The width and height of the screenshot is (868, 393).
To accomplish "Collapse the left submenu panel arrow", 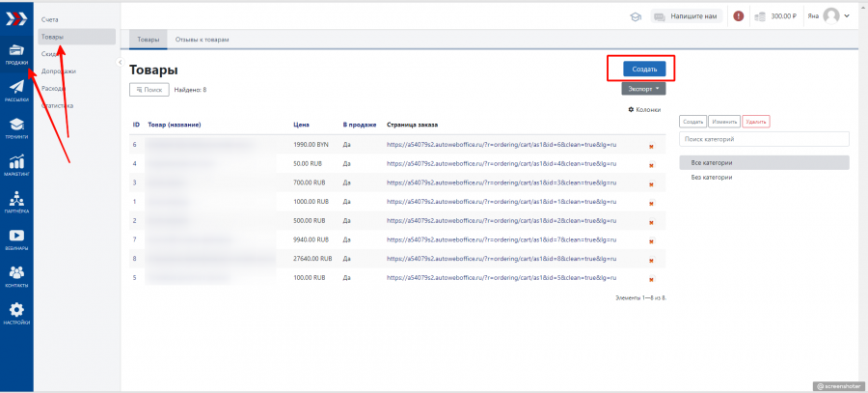I will [119, 62].
